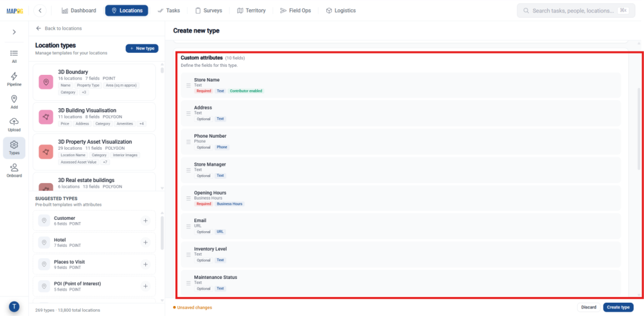Click the 3D Building Visualisation polygon icon
This screenshot has width=644, height=316.
click(x=46, y=117)
